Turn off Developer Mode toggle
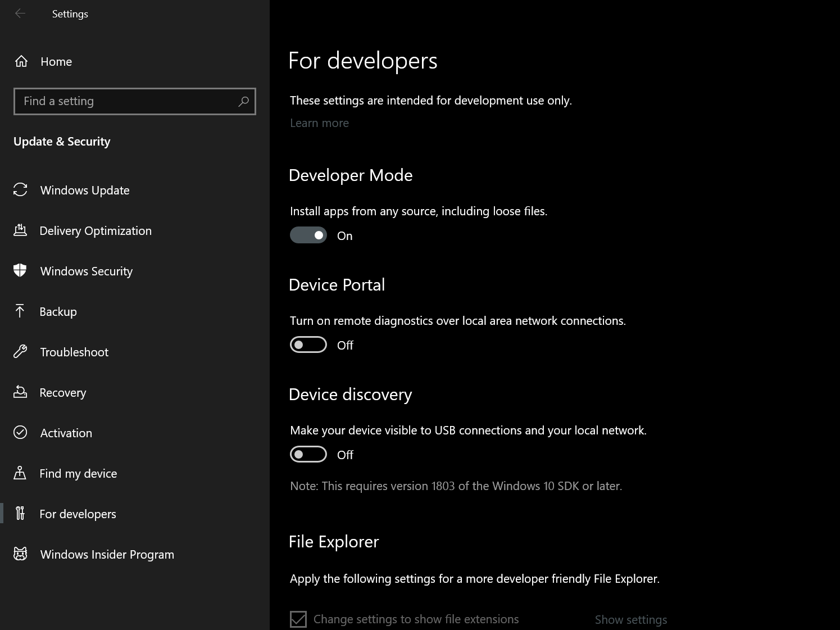This screenshot has width=840, height=630. 308,235
